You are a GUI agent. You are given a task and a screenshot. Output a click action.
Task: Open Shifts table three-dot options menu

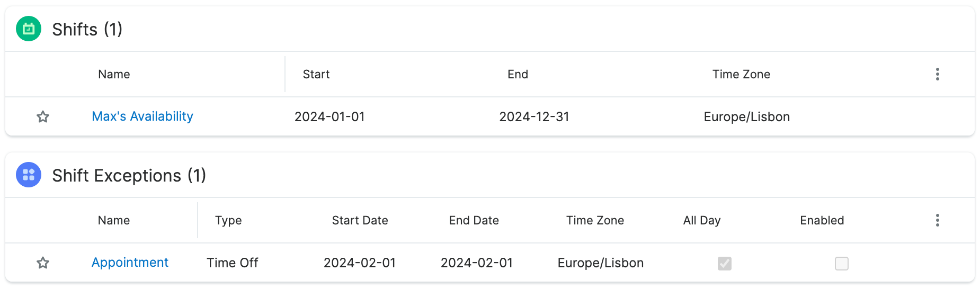tap(937, 74)
